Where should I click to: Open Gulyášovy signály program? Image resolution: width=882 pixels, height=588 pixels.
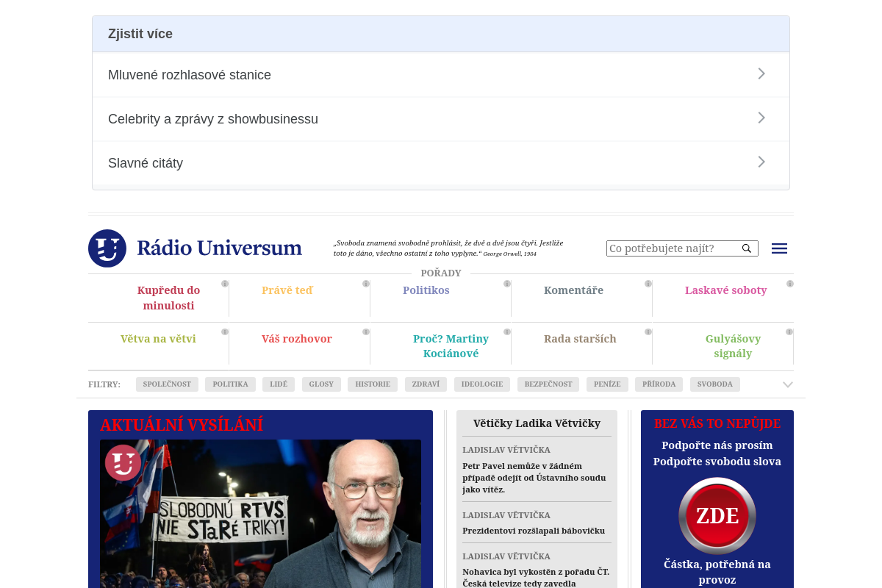[733, 346]
